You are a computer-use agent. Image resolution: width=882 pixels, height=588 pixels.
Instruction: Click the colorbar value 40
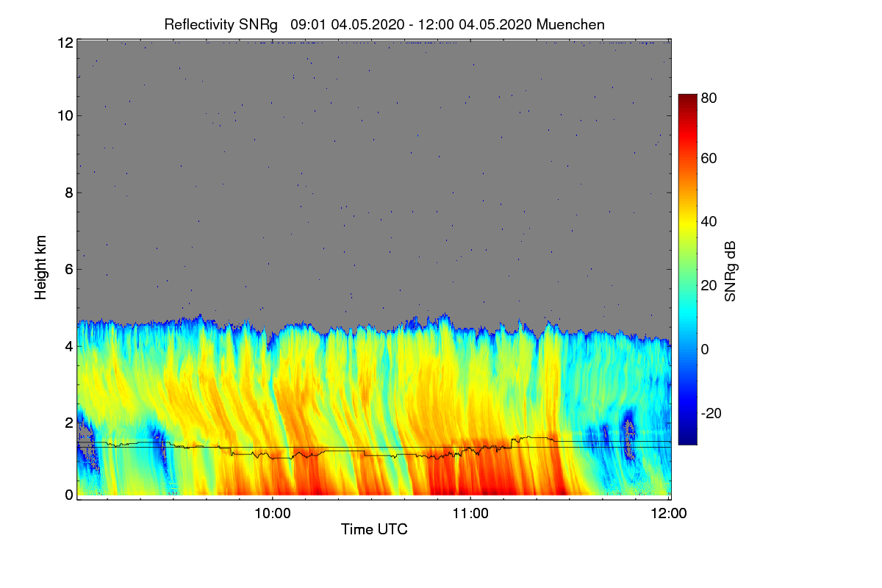pyautogui.click(x=709, y=222)
